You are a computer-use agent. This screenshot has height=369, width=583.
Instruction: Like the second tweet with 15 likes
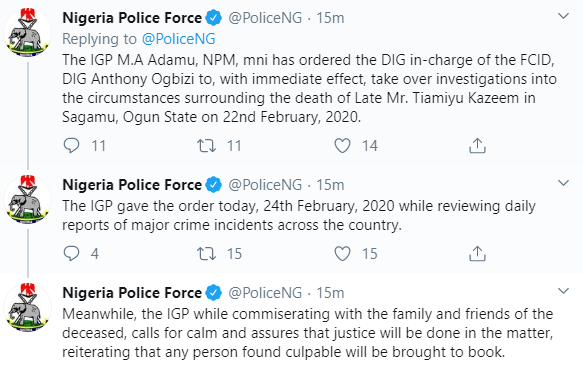click(342, 253)
